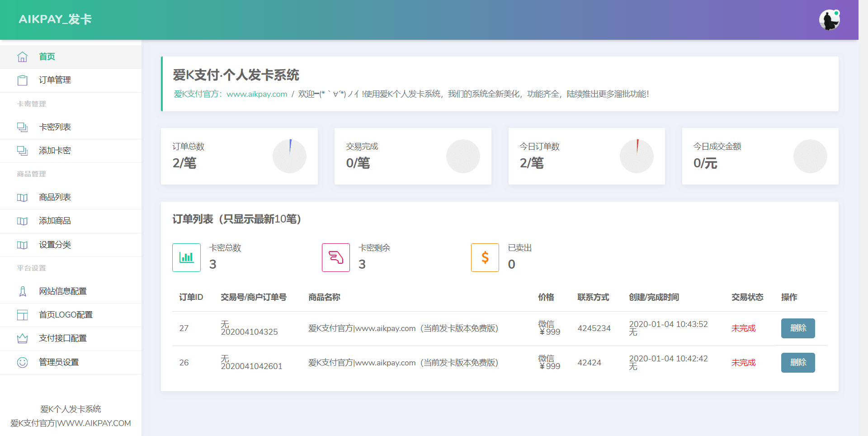This screenshot has height=436, width=868.
Task: Delete order 26 with 删除 button
Action: [798, 363]
